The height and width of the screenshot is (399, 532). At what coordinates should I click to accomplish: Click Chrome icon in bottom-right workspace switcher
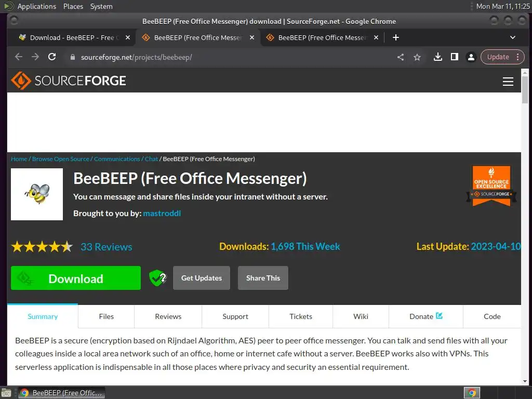point(472,393)
